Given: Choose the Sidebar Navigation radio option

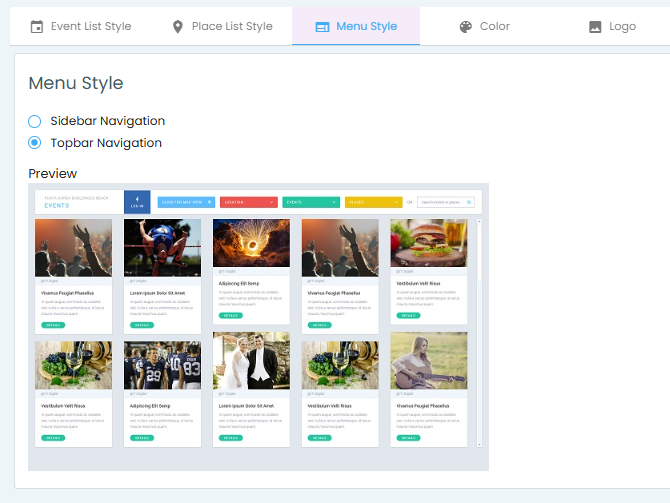Looking at the screenshot, I should [x=35, y=121].
